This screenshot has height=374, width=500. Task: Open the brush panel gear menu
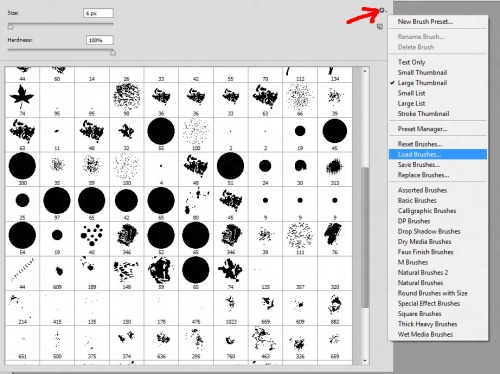coord(382,10)
